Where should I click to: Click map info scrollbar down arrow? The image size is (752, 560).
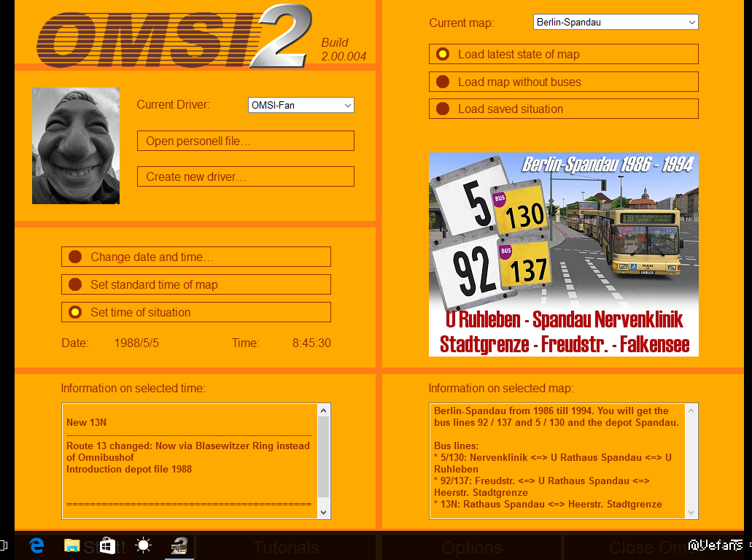[x=691, y=512]
